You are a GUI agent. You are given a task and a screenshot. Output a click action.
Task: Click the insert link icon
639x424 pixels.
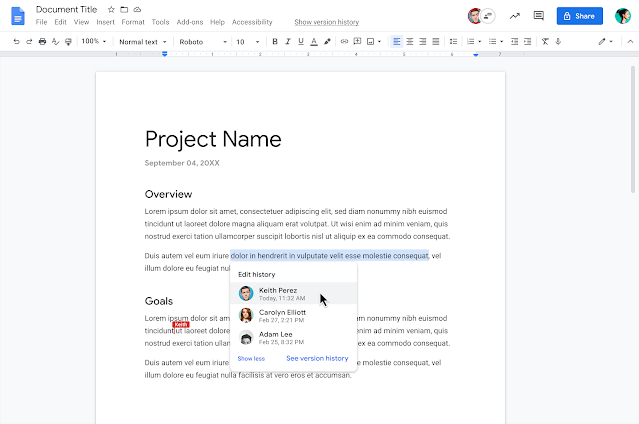pos(344,42)
